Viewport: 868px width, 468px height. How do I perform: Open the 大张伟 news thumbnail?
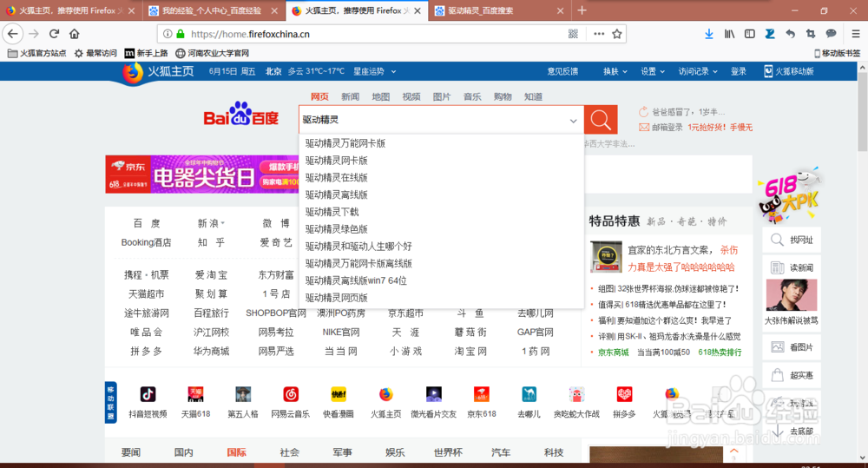click(x=792, y=295)
